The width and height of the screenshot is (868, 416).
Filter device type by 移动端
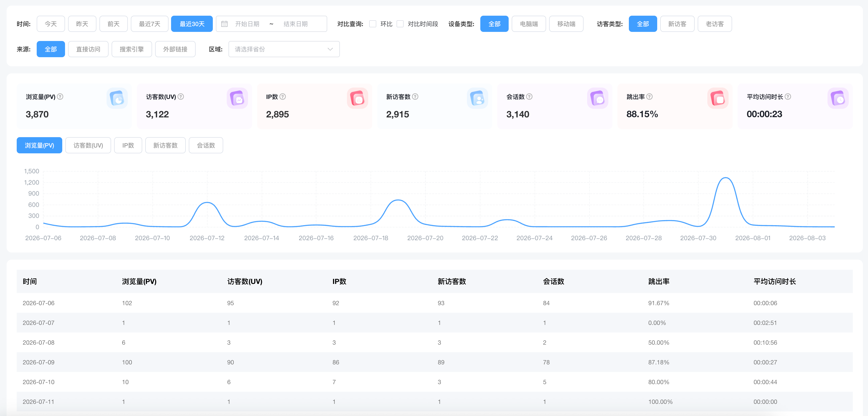pos(566,24)
